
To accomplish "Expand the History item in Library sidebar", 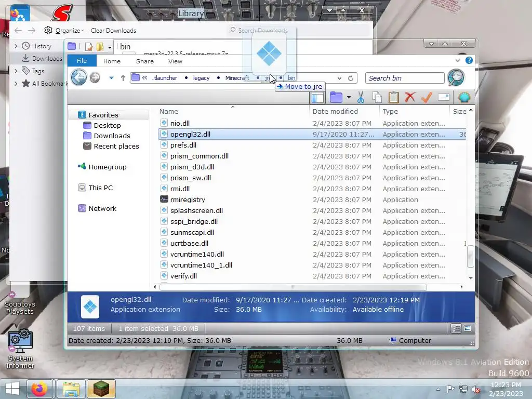I will tap(16, 46).
